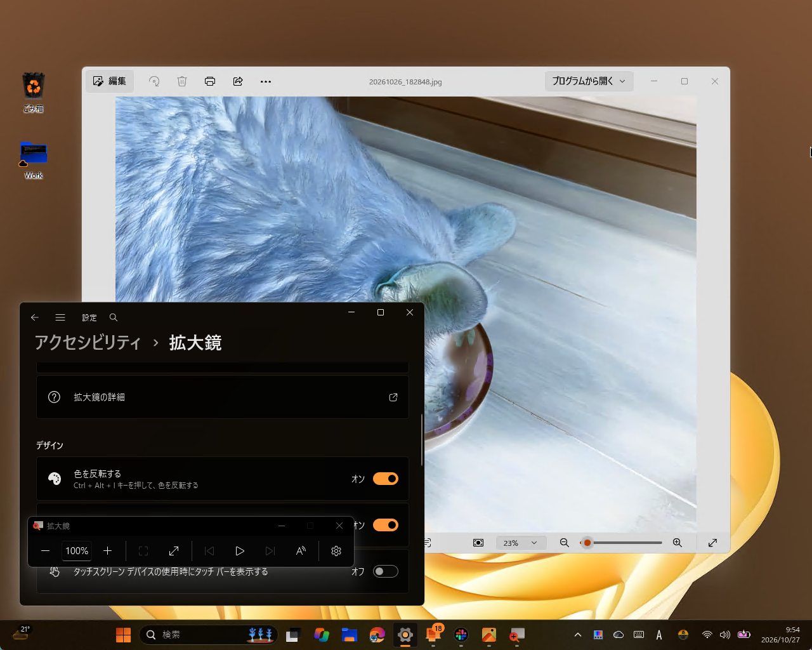Switch to Settings app in taskbar
Viewport: 812px width, 650px height.
coord(405,635)
